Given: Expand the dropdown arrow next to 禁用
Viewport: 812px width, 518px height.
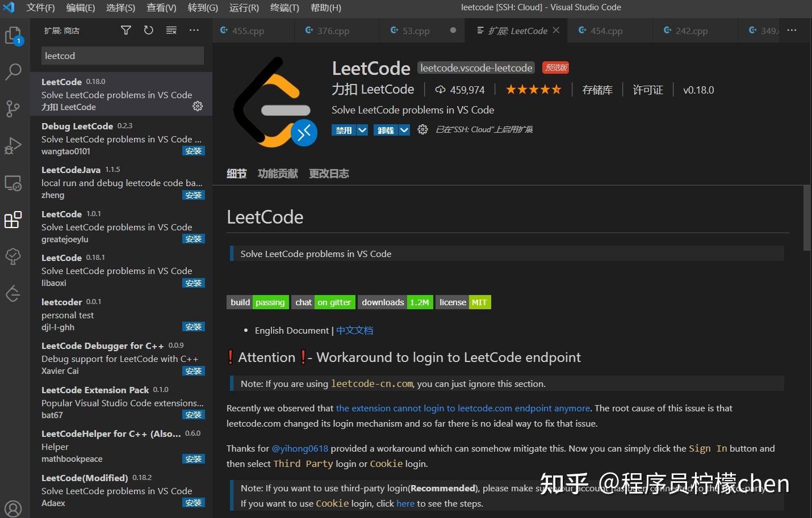Looking at the screenshot, I should tap(362, 129).
